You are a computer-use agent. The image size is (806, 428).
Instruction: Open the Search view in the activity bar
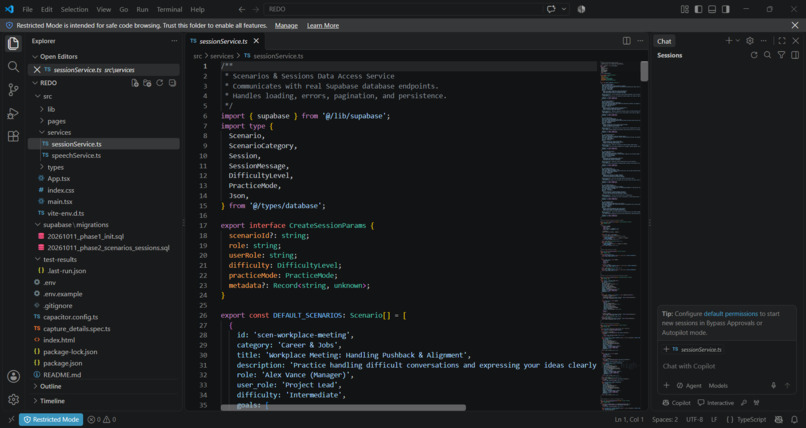tap(13, 66)
